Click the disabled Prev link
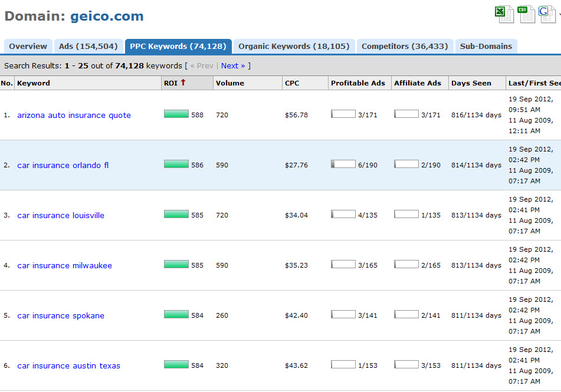Viewport: 561px width, 392px height. point(202,66)
